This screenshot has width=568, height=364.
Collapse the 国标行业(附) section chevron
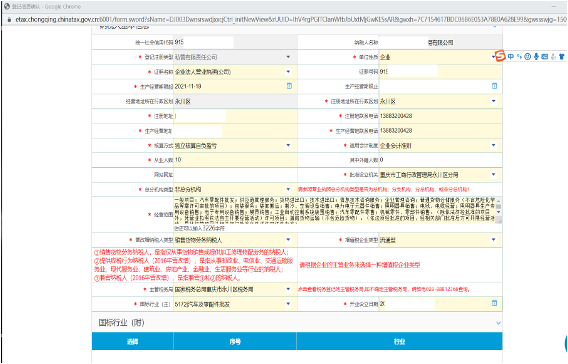point(498,323)
